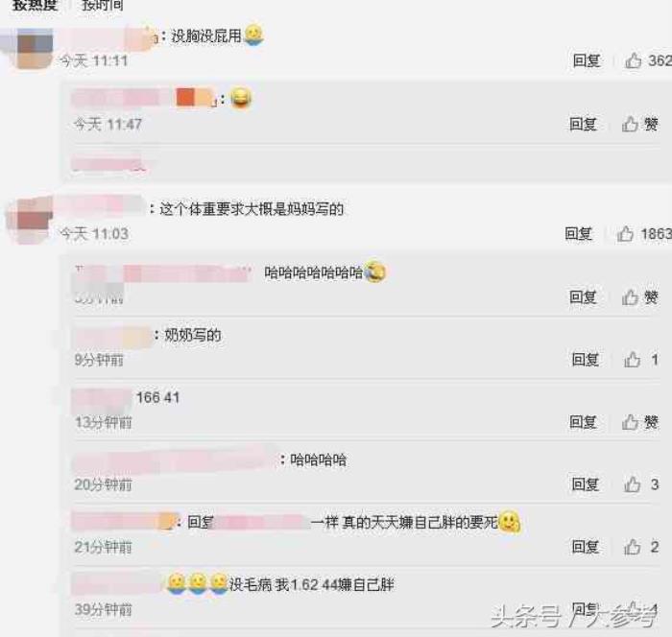Viewport: 672px width, 637px height.
Task: Expand more replies under the 11:47 reply
Action: pyautogui.click(x=109, y=164)
